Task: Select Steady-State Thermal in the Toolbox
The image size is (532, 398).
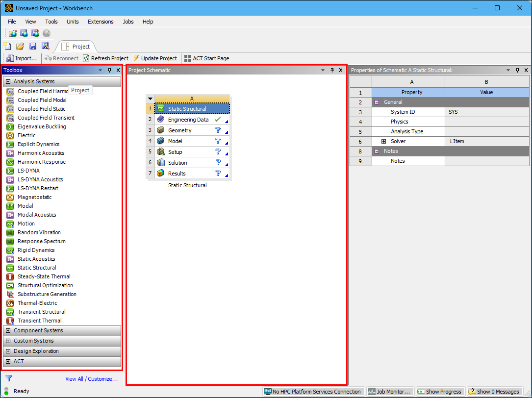Action: [x=44, y=276]
